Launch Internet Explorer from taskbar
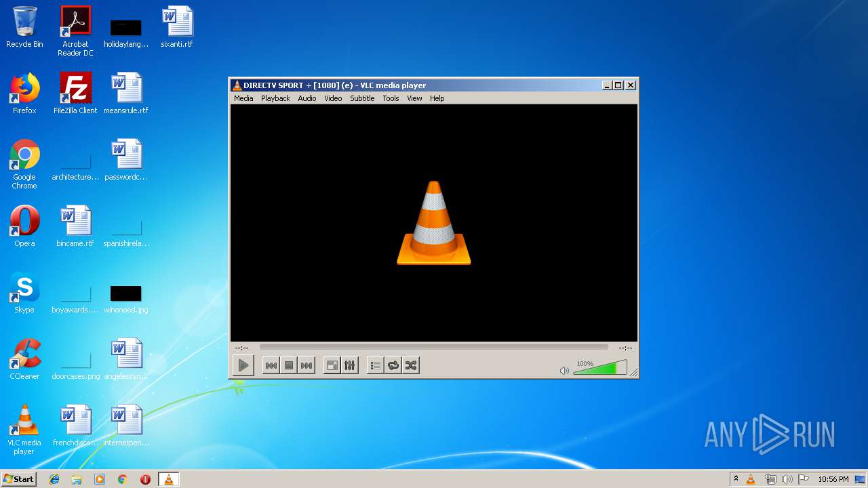This screenshot has height=488, width=868. pos(54,479)
